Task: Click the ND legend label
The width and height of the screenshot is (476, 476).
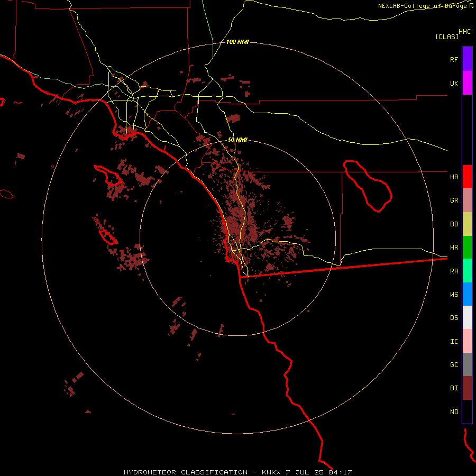Action: coord(454,411)
